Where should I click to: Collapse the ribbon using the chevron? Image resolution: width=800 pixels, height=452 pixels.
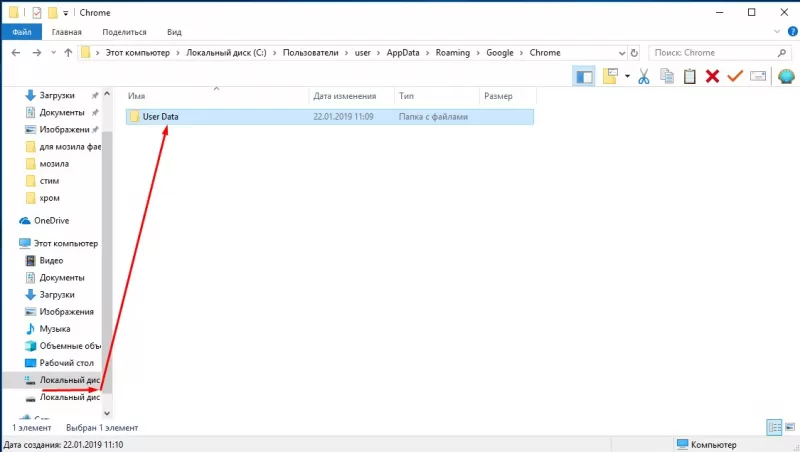(777, 32)
